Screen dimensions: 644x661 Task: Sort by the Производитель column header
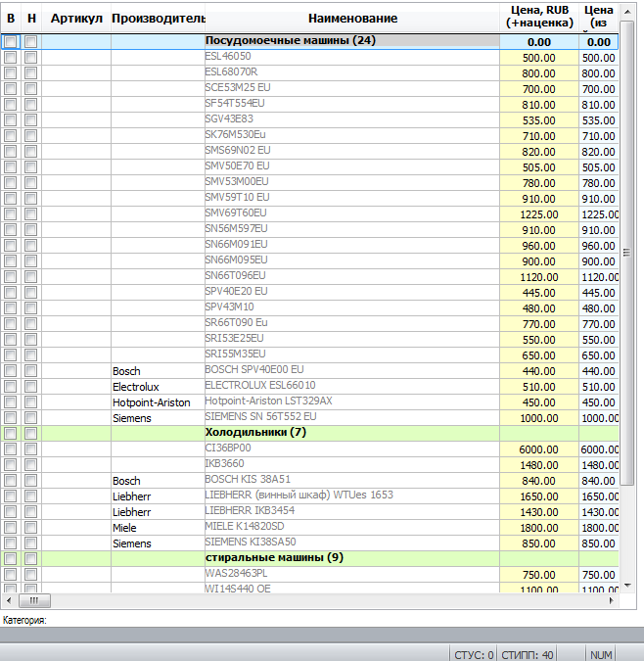(158, 19)
